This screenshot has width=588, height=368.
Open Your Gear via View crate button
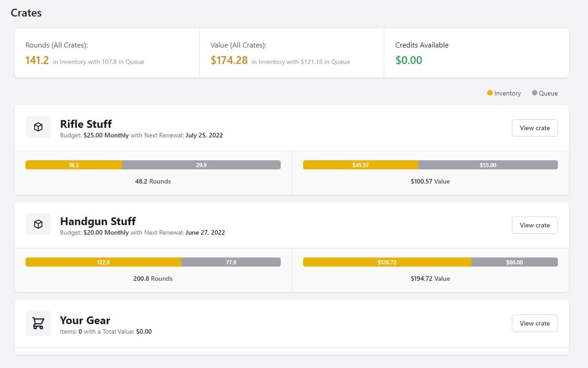(x=535, y=323)
